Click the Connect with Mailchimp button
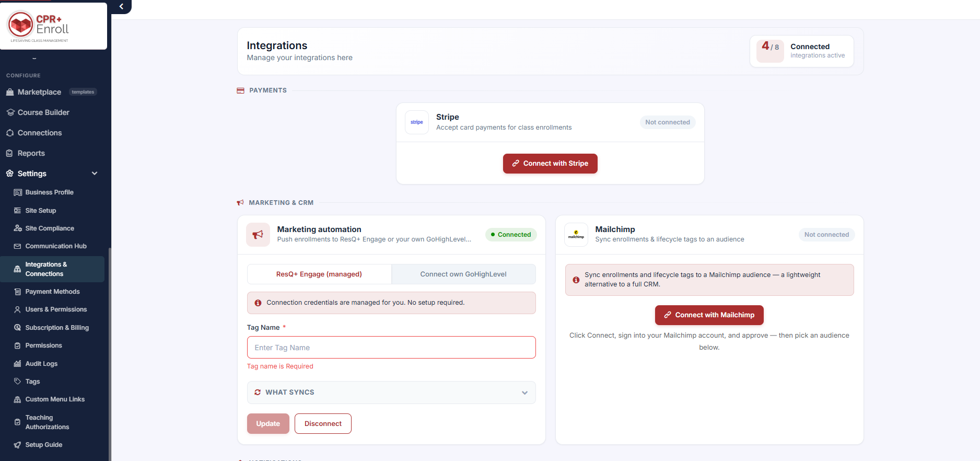This screenshot has width=980, height=461. (x=709, y=315)
